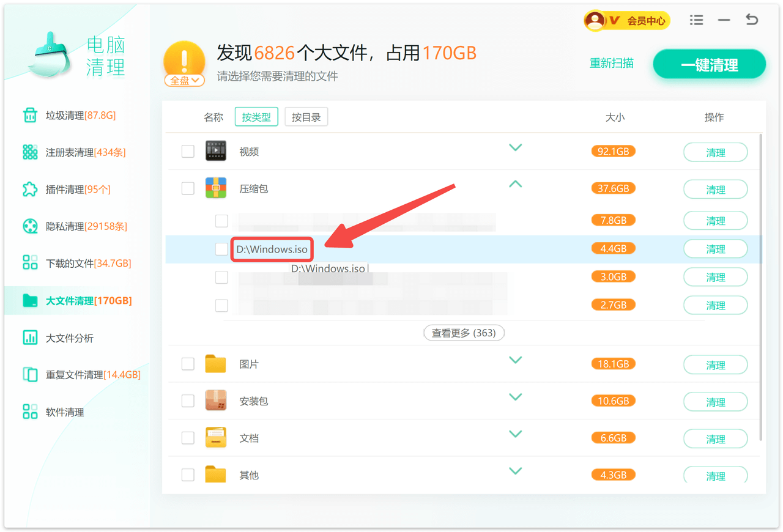Check the 视频 category checkbox
The height and width of the screenshot is (532, 783).
pos(188,151)
